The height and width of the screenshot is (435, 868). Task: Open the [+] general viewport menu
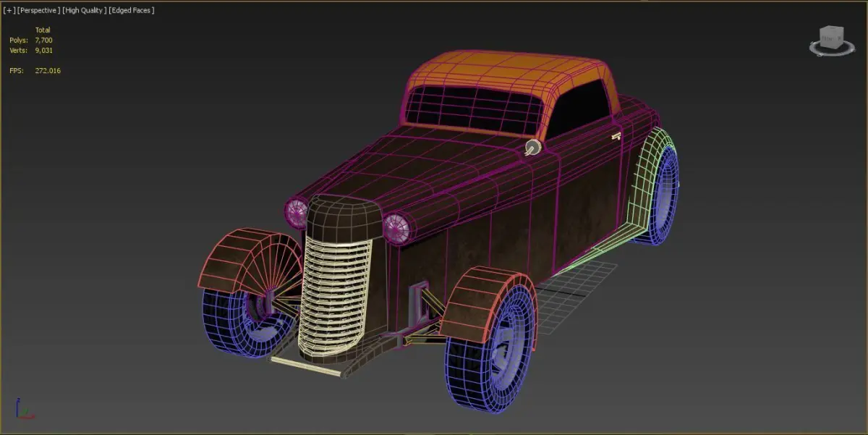pyautogui.click(x=9, y=10)
